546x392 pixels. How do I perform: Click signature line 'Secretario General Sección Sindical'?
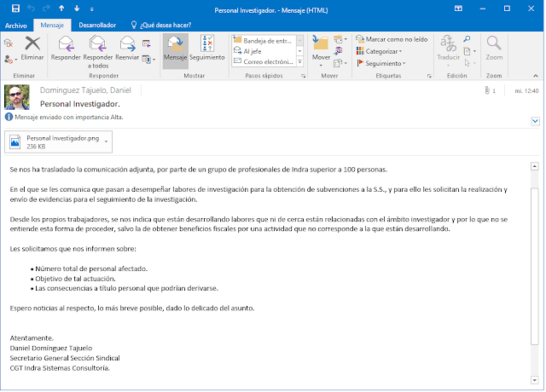[x=65, y=358]
